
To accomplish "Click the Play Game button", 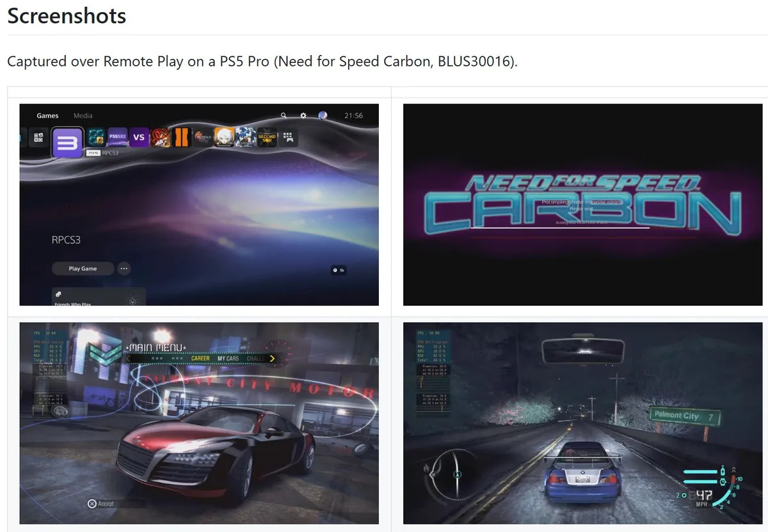I will (x=83, y=269).
